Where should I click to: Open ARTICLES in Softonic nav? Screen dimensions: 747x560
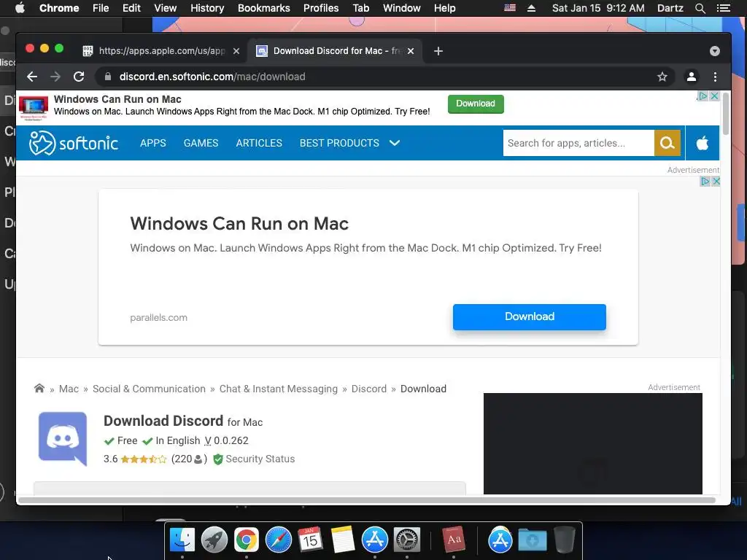pyautogui.click(x=259, y=143)
